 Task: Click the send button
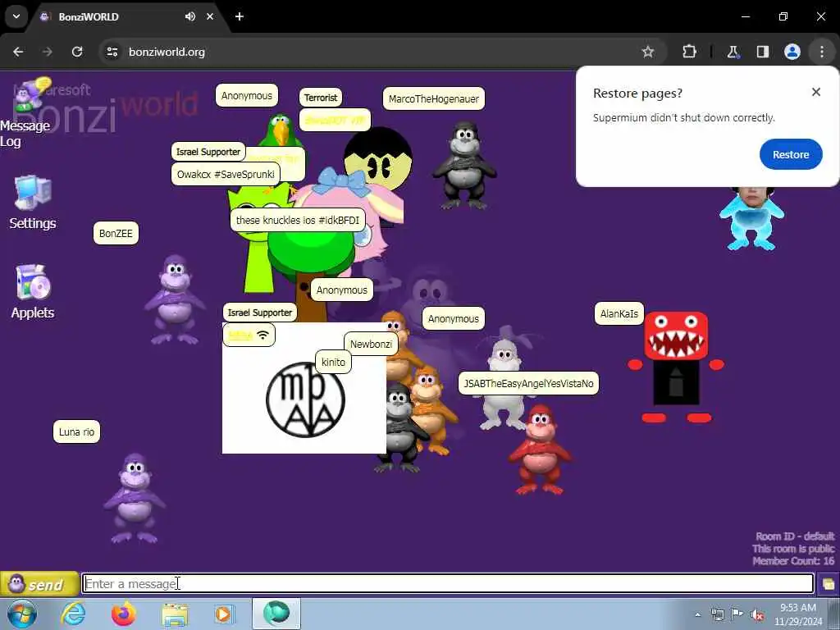(39, 584)
